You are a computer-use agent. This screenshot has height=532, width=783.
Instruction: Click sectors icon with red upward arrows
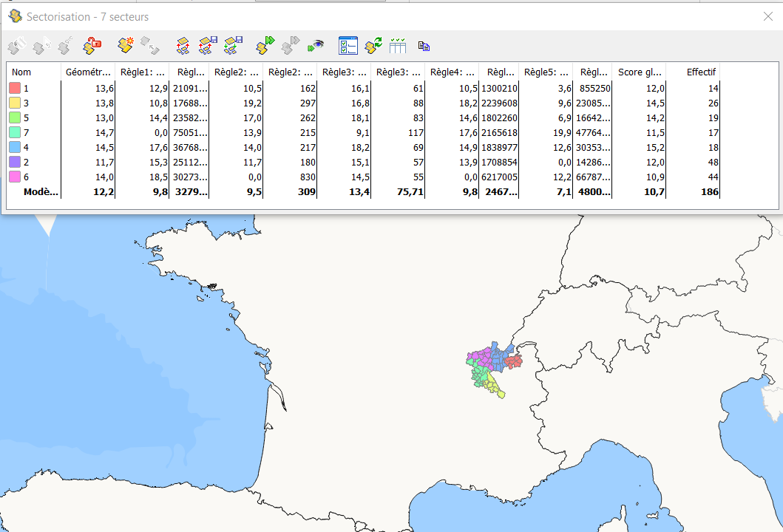click(183, 46)
